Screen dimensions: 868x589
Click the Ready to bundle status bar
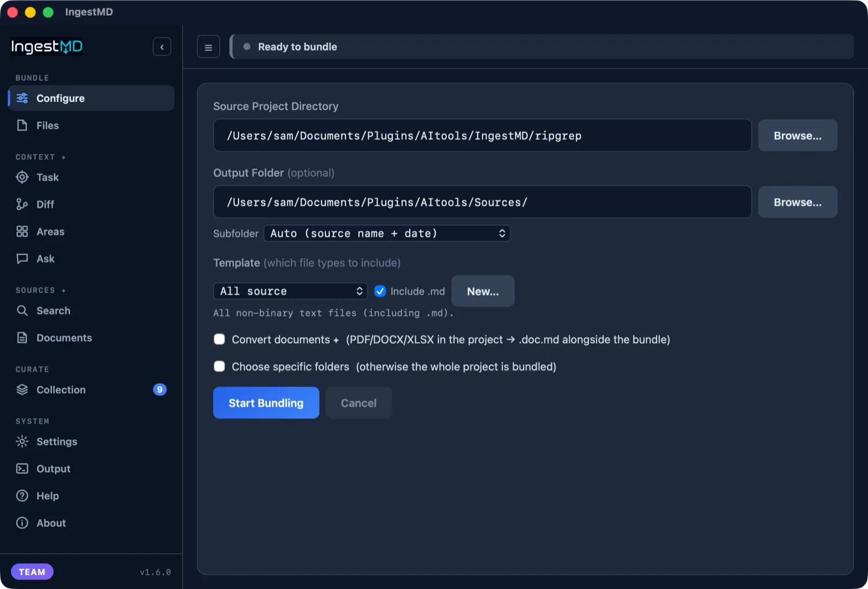(x=541, y=47)
